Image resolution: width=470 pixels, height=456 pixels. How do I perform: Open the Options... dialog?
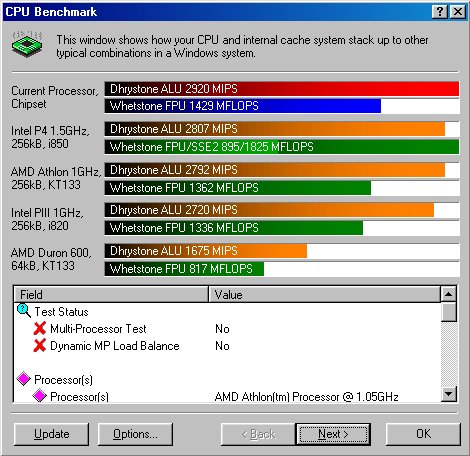point(135,434)
